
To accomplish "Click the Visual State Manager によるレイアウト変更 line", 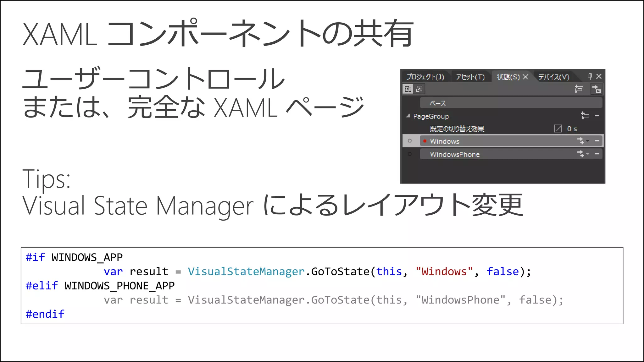I will pos(273,206).
